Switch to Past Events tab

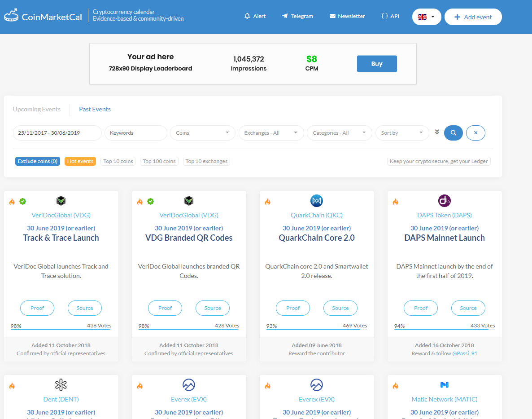[x=95, y=109]
